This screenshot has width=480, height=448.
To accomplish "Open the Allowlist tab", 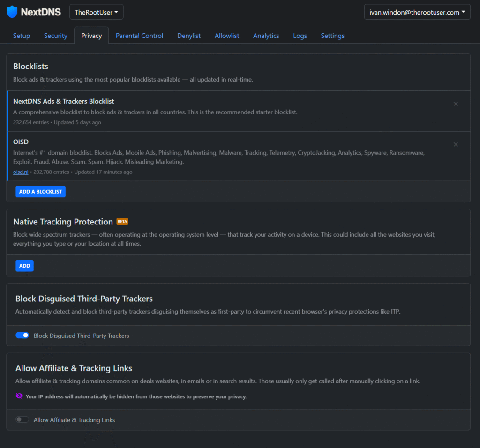I will pyautogui.click(x=227, y=36).
